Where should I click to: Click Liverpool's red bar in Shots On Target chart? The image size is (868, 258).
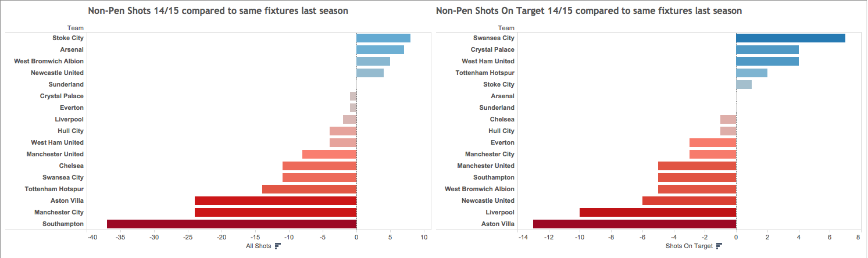click(658, 212)
